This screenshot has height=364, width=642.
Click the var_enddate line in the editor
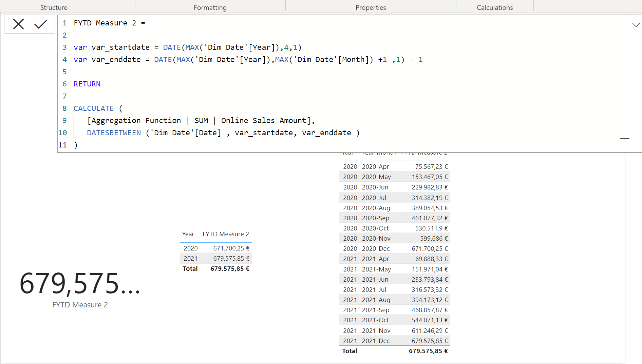tap(248, 60)
